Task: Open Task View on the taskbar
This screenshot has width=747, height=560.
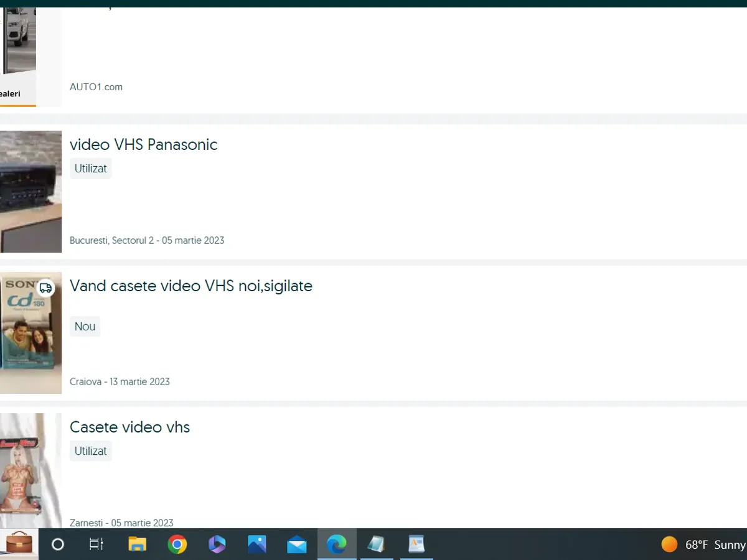Action: click(96, 544)
